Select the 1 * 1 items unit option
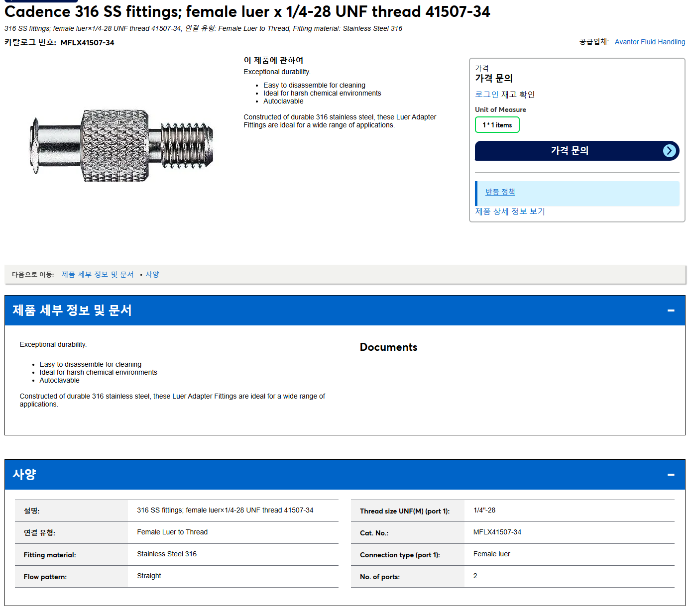This screenshot has height=616, width=689. [497, 125]
